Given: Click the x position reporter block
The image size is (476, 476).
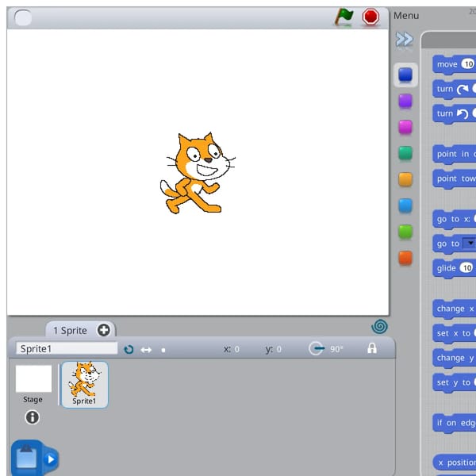Looking at the screenshot, I should click(454, 463).
